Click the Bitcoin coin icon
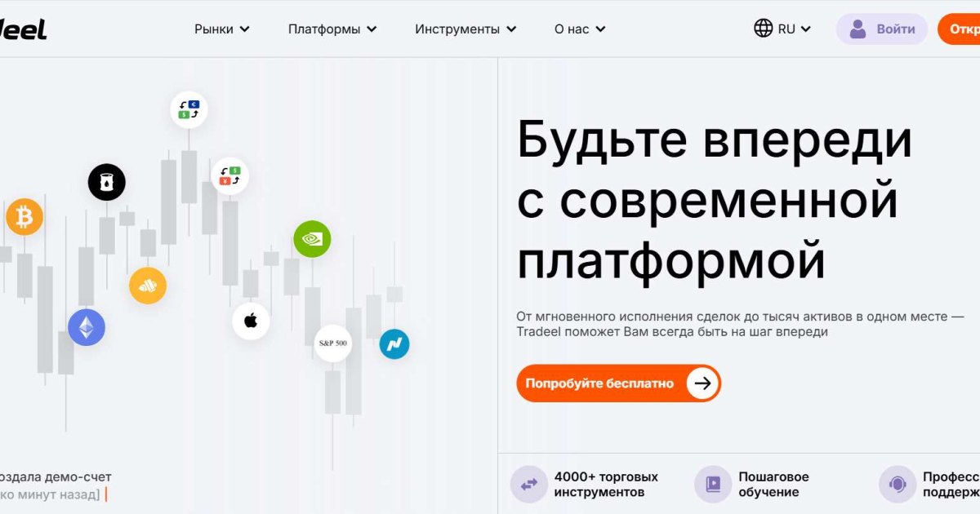The height and width of the screenshot is (514, 980). pos(24,217)
